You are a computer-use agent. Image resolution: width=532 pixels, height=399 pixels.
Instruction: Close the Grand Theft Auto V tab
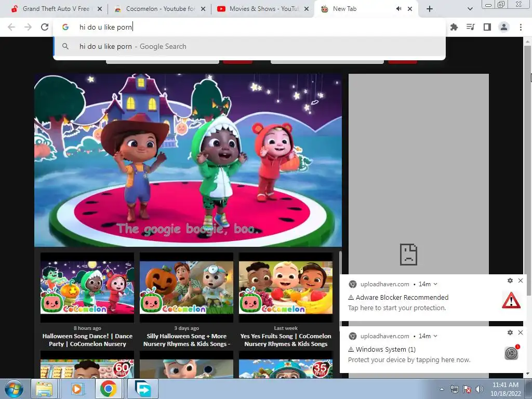pyautogui.click(x=100, y=9)
